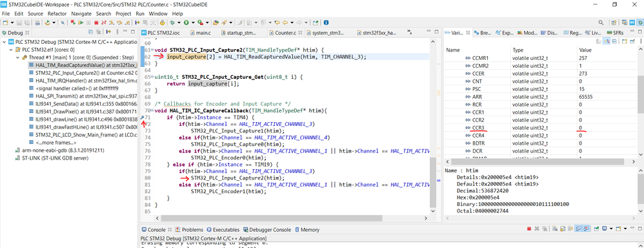Collapse the PLC STM32 Debug tree node
This screenshot has width=644, height=248.
[4, 41]
